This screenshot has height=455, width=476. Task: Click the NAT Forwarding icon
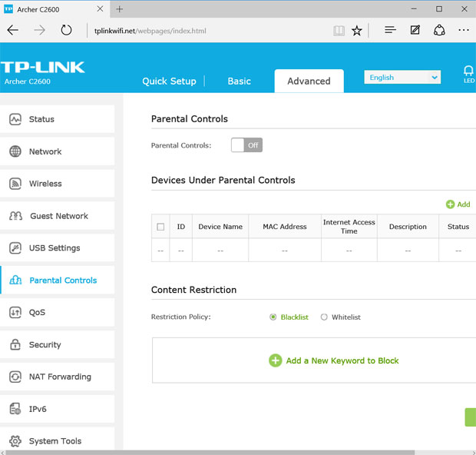click(15, 377)
